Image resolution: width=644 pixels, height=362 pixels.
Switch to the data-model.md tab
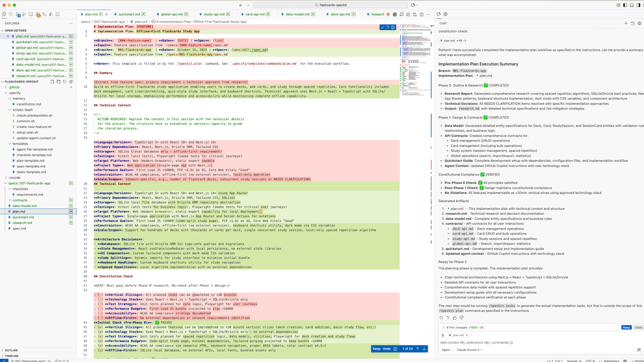click(297, 14)
